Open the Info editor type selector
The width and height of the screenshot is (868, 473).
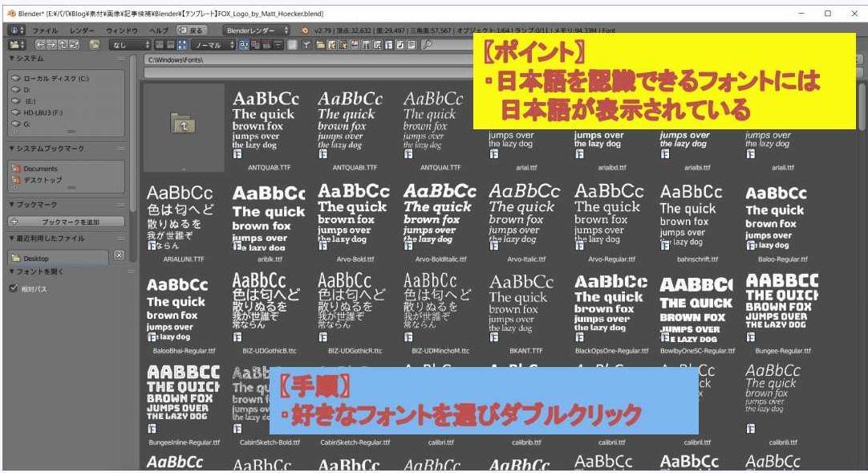[x=15, y=31]
